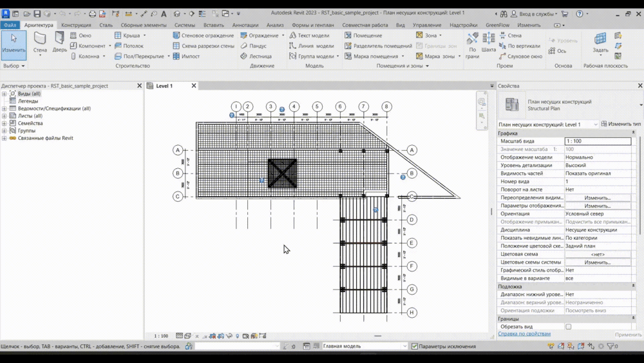
Task: Toggle the Параметры исключения checkbox
Action: tap(415, 346)
